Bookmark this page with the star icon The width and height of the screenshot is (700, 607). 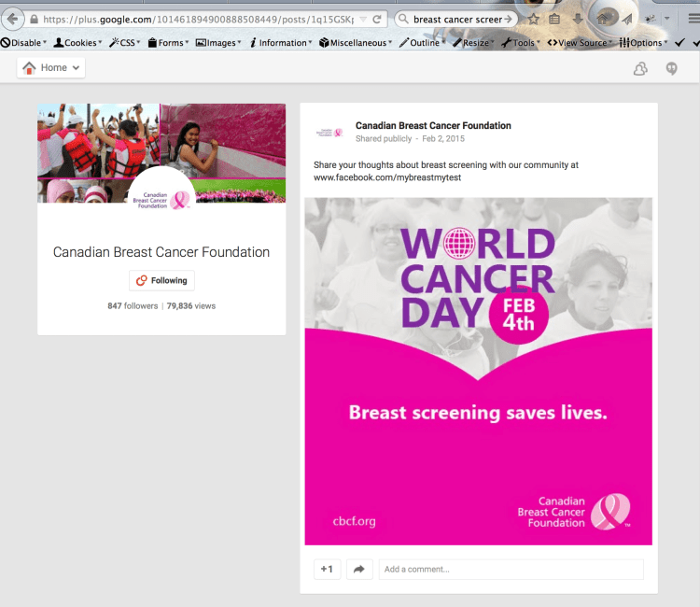(x=534, y=20)
